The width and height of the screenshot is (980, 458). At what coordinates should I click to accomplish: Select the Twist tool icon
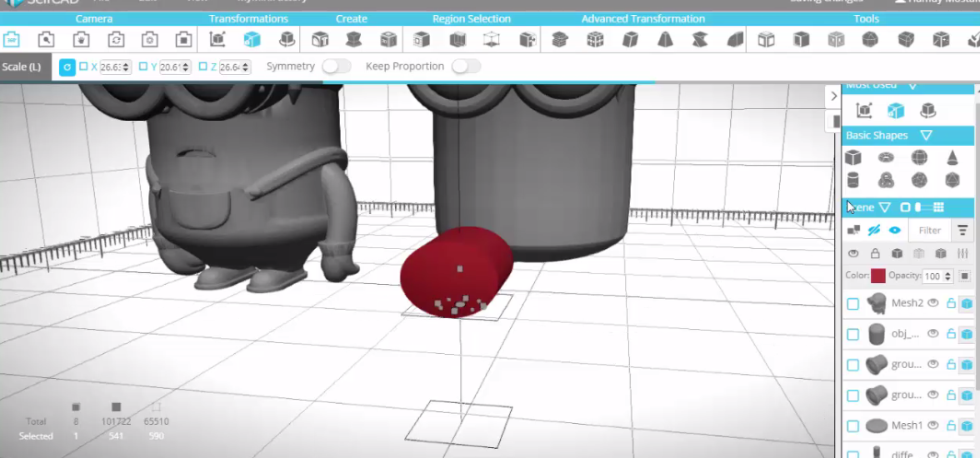click(x=700, y=40)
